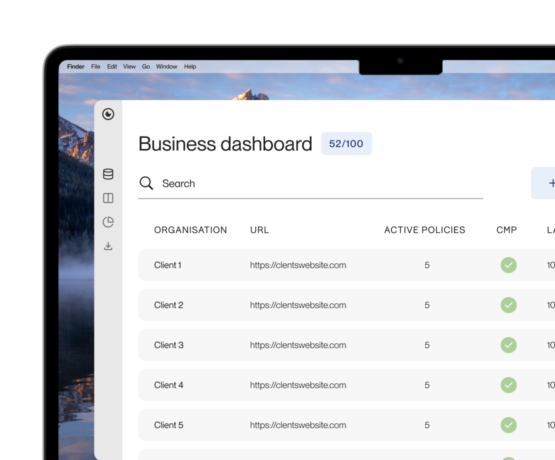Viewport: 555px width, 460px height.
Task: Open the Edit menu
Action: [x=112, y=67]
